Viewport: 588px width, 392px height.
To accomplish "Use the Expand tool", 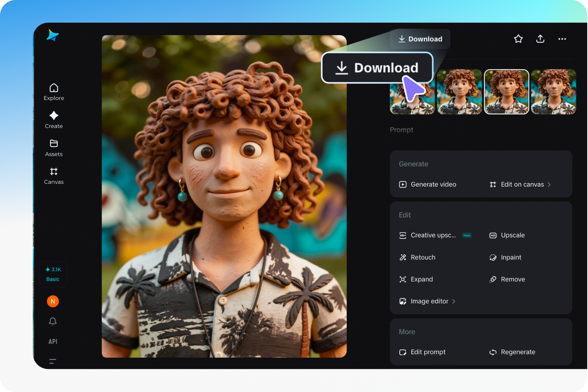I will (422, 279).
